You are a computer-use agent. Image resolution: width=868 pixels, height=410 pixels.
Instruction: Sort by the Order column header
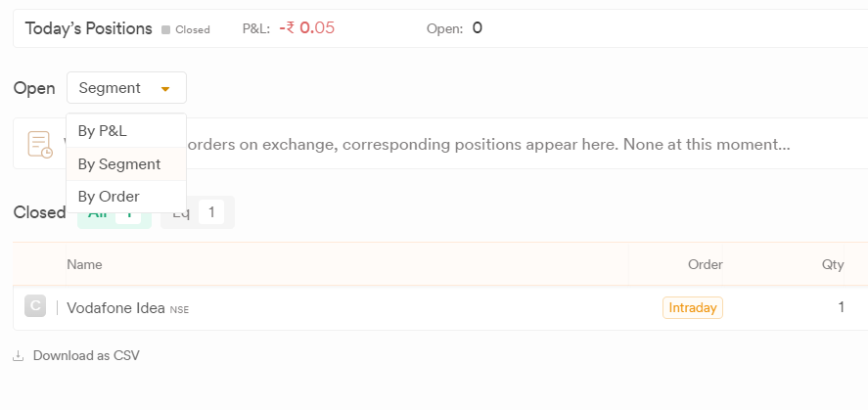[706, 264]
